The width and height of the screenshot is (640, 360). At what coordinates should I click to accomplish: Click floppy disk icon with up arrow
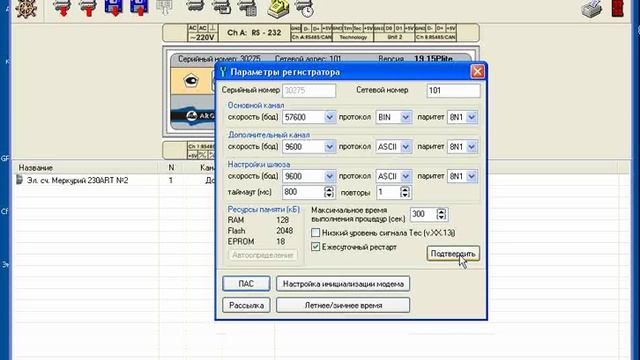(x=139, y=8)
